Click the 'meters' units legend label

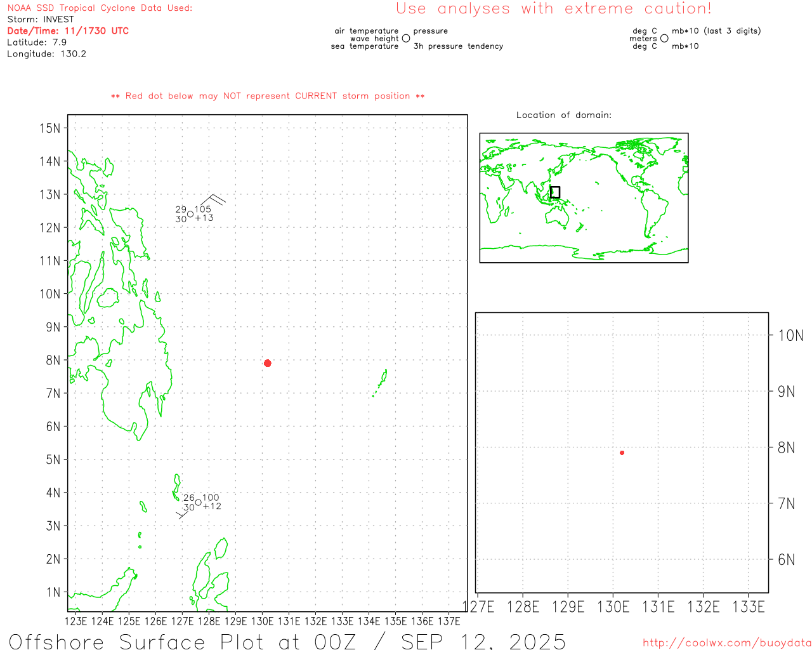[x=643, y=38]
